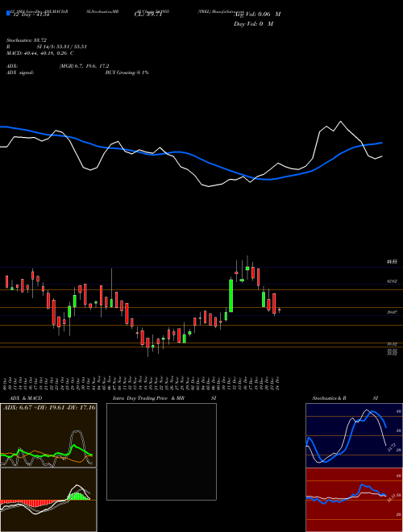Image resolution: width=403 pixels, height=532 pixels.
Task: Click the blue-background Stochastics chart
Action: [354, 435]
